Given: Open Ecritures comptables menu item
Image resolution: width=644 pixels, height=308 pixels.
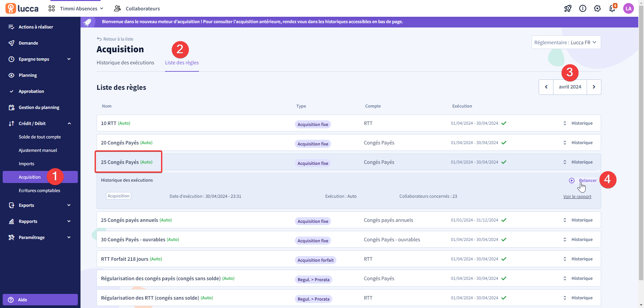Looking at the screenshot, I should (40, 190).
